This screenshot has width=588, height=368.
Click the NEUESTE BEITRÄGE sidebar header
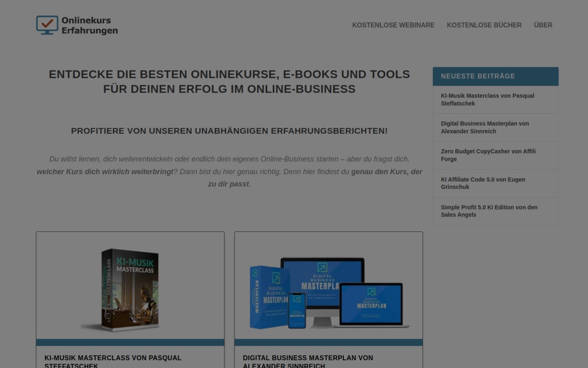(478, 76)
